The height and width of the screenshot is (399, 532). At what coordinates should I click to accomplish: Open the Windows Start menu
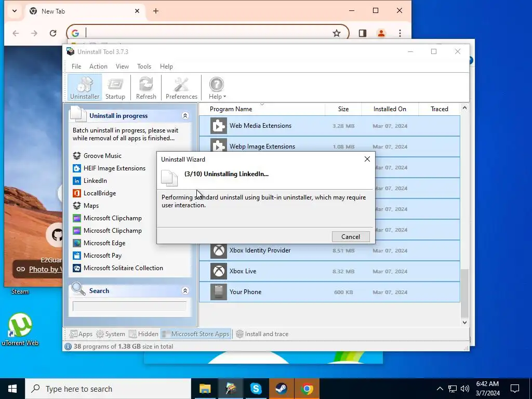click(x=12, y=389)
